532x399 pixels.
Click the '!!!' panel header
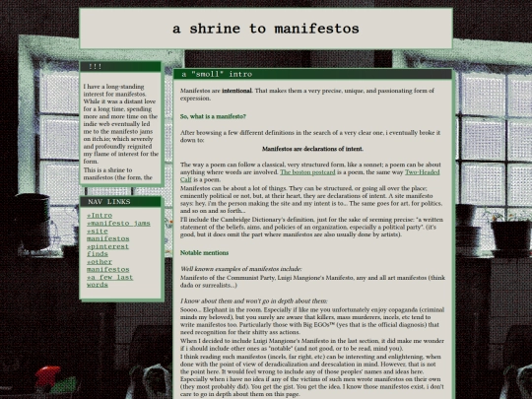[x=120, y=67]
